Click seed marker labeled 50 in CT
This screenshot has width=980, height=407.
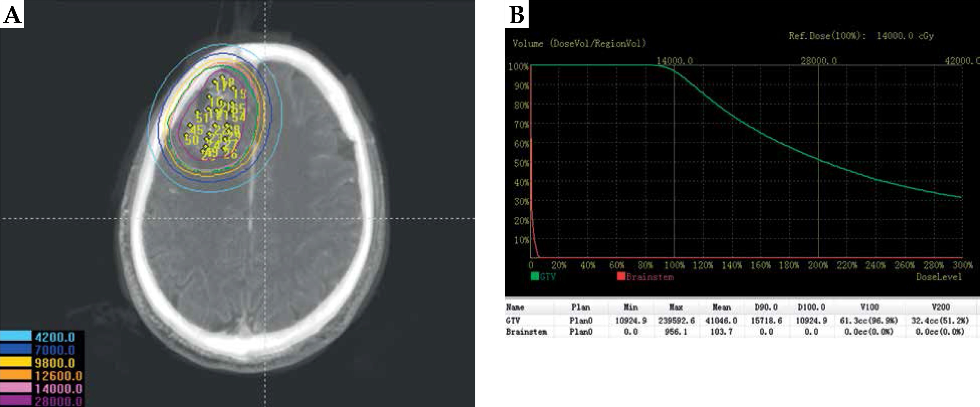tap(191, 140)
